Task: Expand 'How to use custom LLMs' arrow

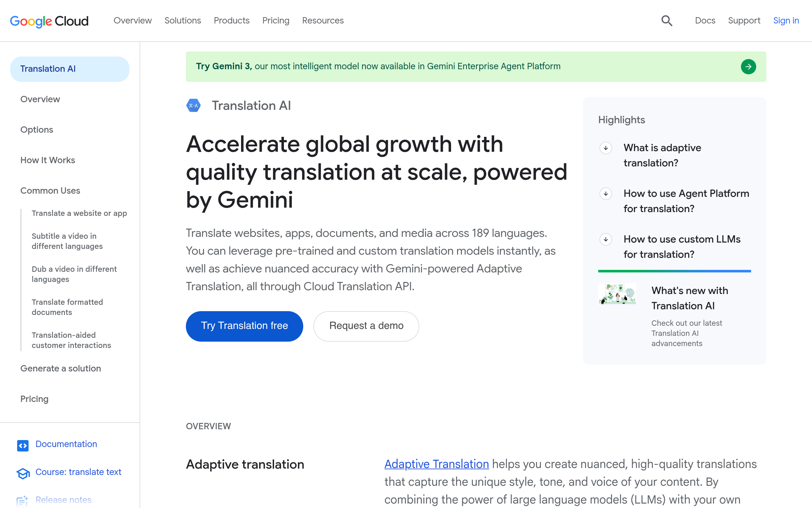Action: [606, 239]
